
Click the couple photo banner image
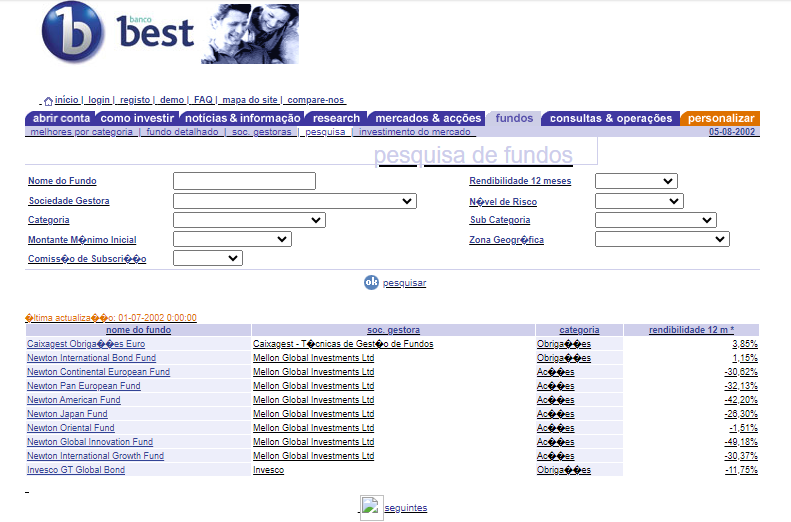click(x=250, y=33)
